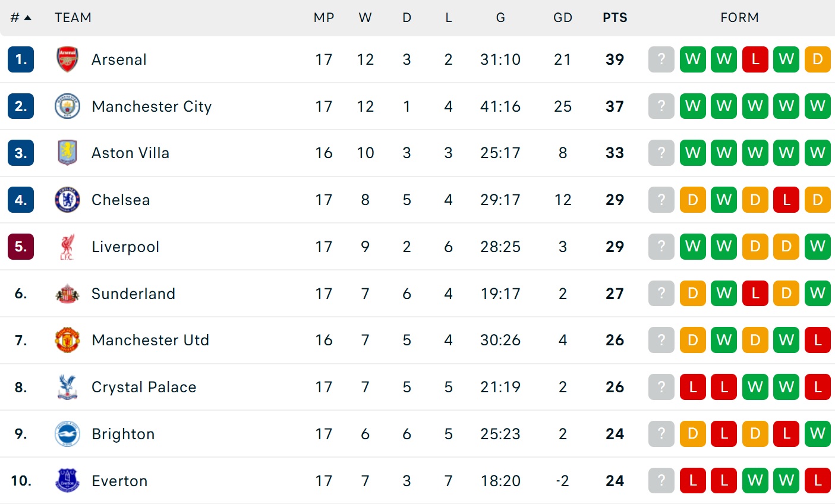Image resolution: width=835 pixels, height=504 pixels.
Task: Click the Manchester City crest icon
Action: (x=67, y=106)
